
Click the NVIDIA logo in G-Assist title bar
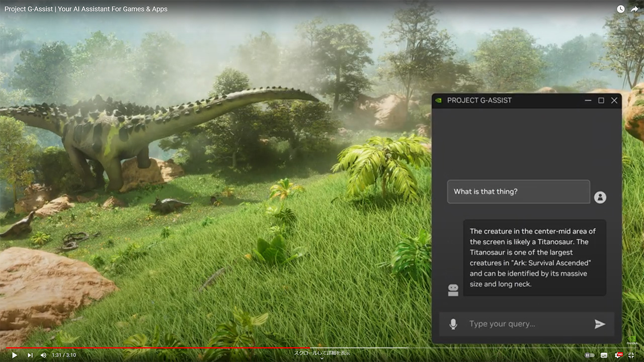439,100
